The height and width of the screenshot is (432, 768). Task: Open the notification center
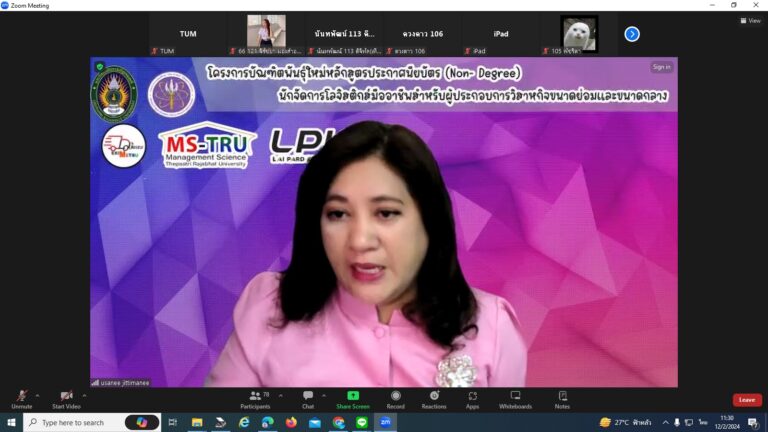pos(753,422)
